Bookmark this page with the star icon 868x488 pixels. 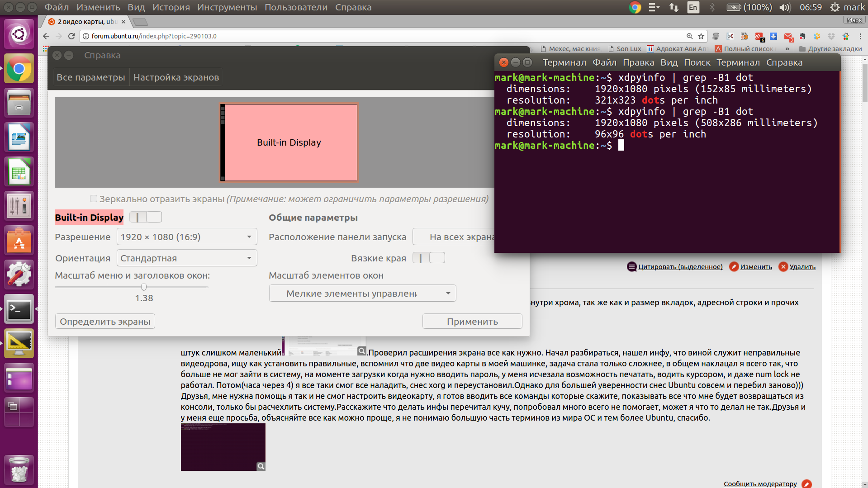point(701,36)
